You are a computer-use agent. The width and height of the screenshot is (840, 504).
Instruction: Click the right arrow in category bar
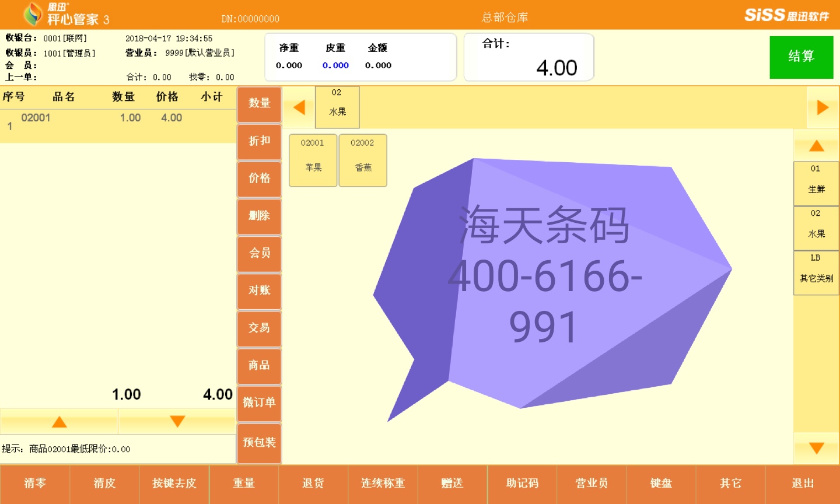(822, 107)
